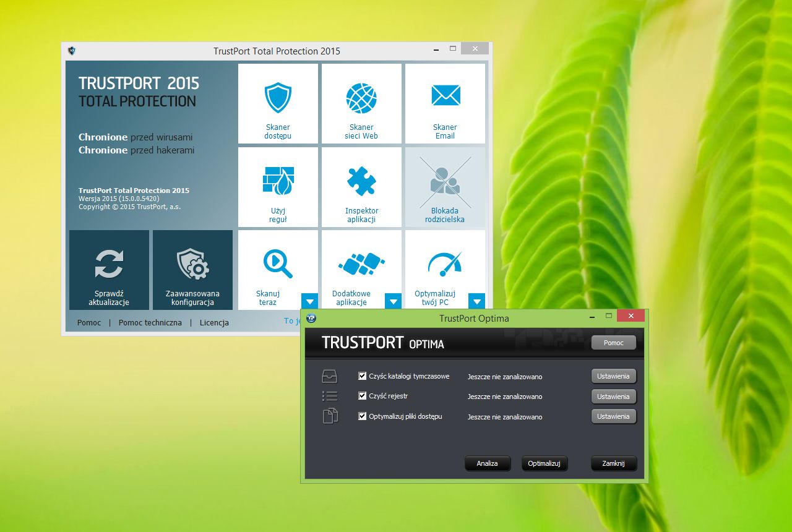Click Sprawdź aktualizacje refresh tile
This screenshot has width=792, height=532.
pyautogui.click(x=109, y=270)
